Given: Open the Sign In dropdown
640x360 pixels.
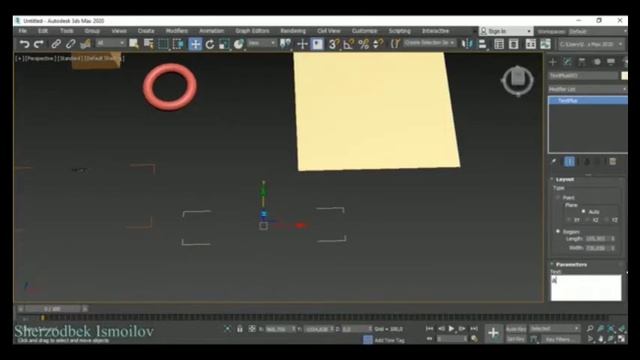Looking at the screenshot, I should 506,31.
